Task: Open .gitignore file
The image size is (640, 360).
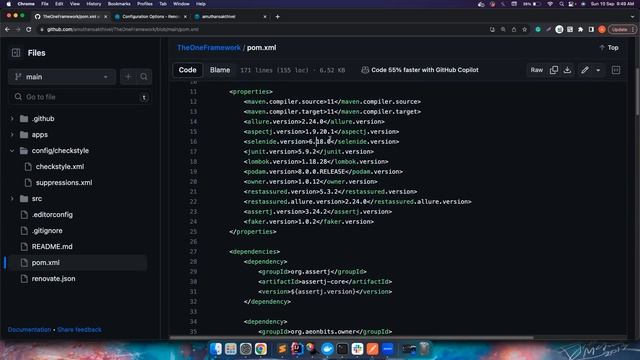Action: coord(47,231)
